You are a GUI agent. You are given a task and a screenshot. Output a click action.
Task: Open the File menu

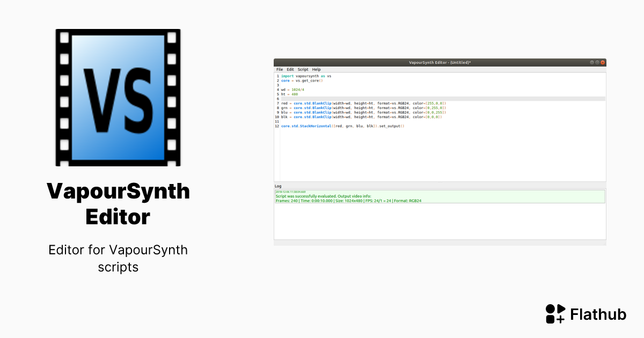(x=279, y=69)
